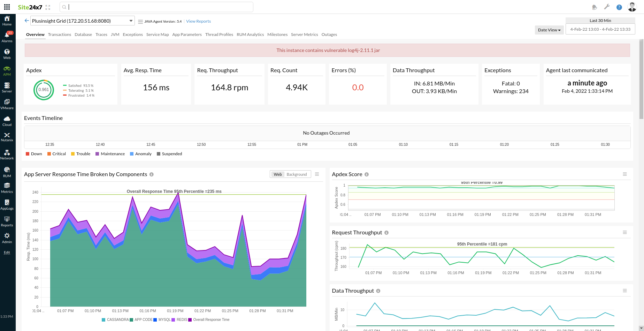The width and height of the screenshot is (644, 331).
Task: Go to the RUM section
Action: [x=7, y=172]
